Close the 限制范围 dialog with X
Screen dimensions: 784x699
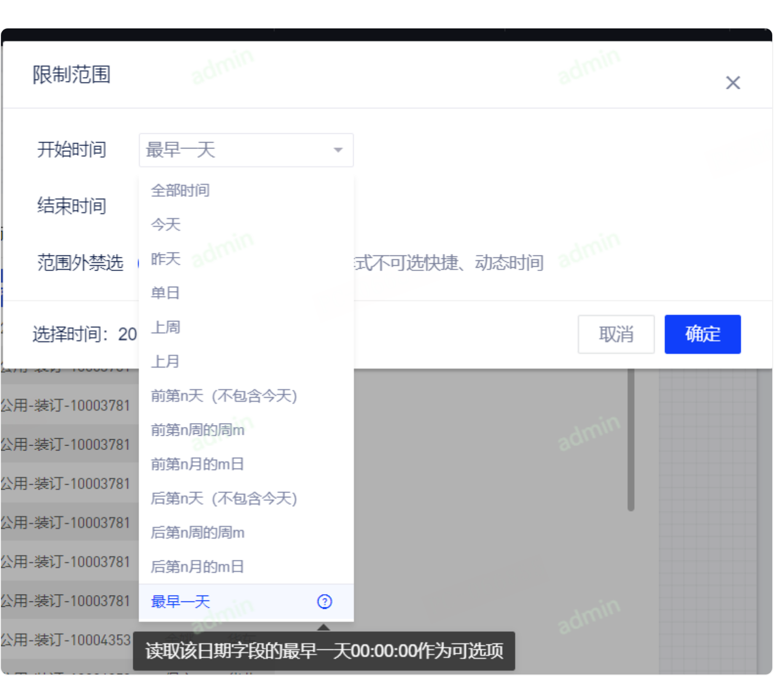tap(733, 82)
